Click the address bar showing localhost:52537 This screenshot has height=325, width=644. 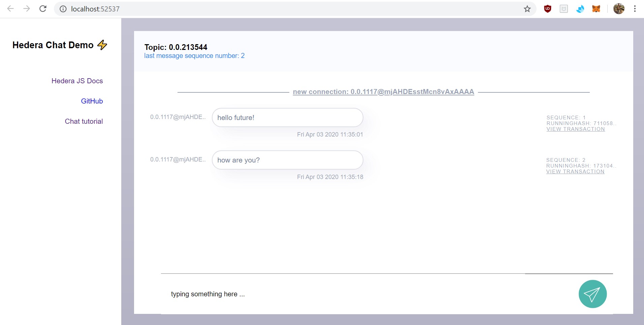(x=294, y=9)
